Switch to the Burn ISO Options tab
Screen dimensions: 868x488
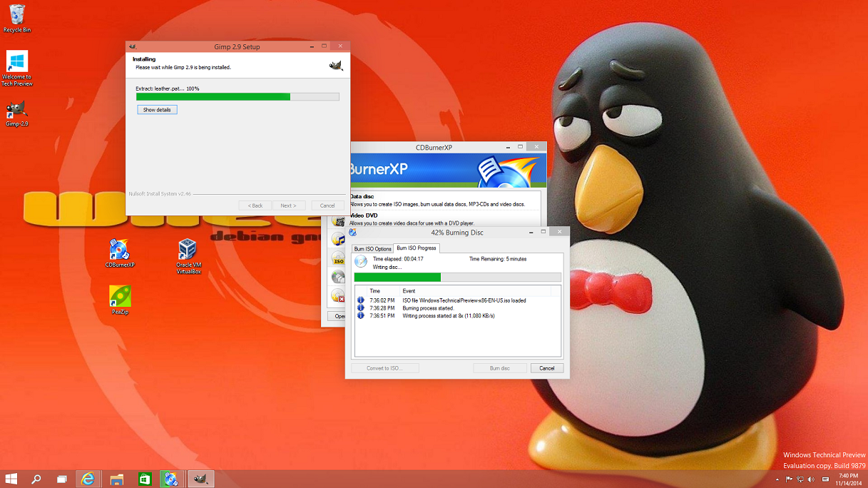click(373, 248)
